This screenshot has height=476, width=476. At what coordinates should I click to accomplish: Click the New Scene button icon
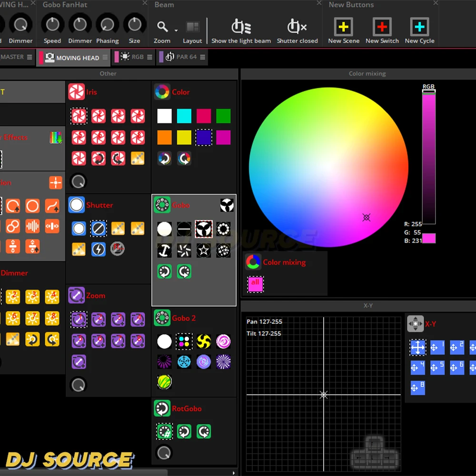343,27
